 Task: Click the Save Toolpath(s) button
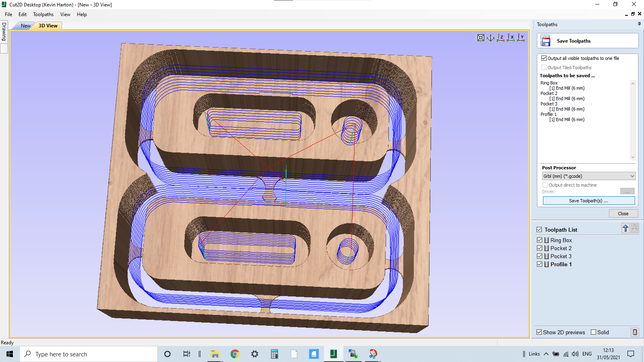coord(588,200)
